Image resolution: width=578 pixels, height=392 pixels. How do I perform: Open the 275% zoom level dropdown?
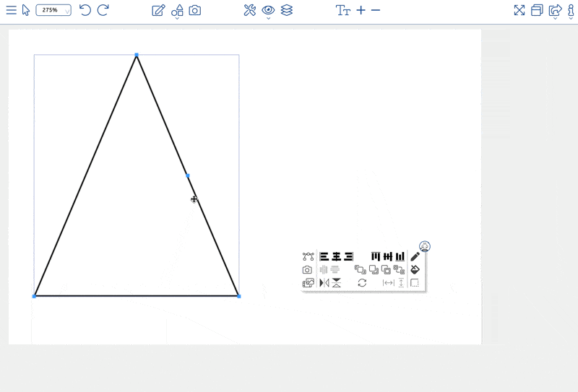[x=53, y=10]
